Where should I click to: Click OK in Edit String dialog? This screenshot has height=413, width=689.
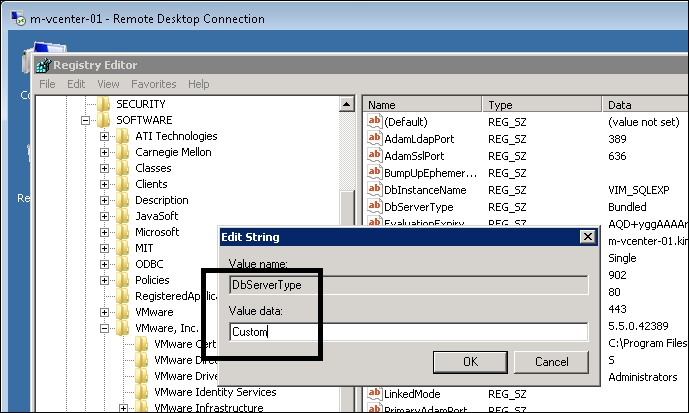point(470,362)
